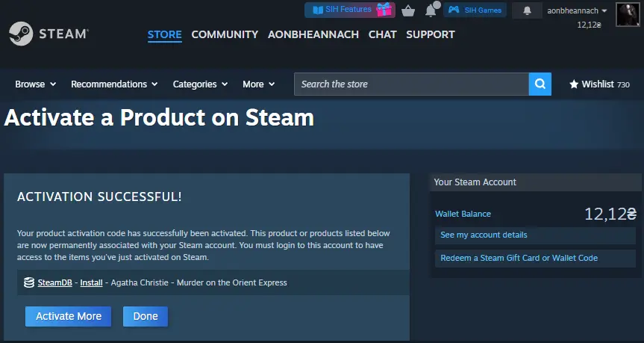Image resolution: width=644 pixels, height=343 pixels.
Task: Click the magnifier search button
Action: [540, 84]
